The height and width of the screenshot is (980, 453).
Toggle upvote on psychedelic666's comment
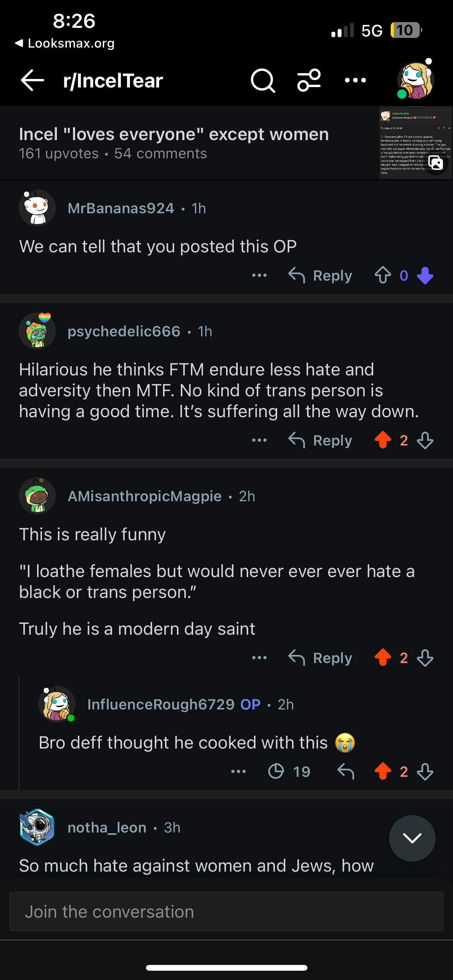[383, 440]
